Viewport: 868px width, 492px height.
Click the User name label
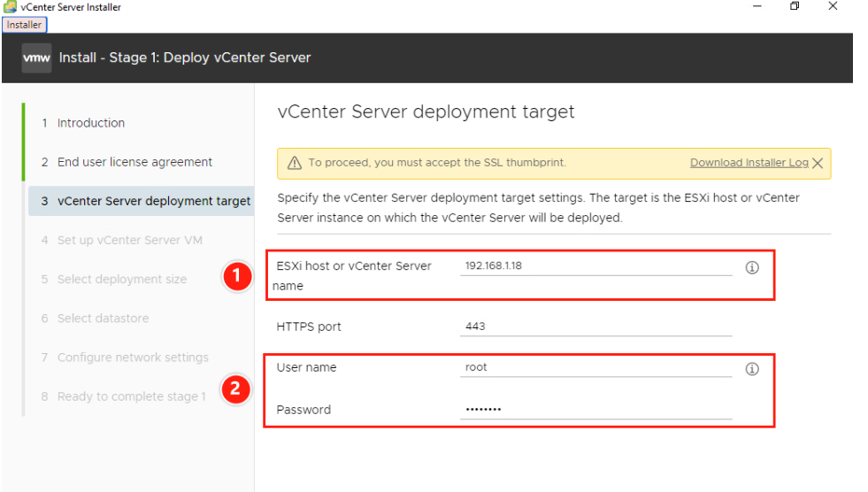[x=306, y=367]
